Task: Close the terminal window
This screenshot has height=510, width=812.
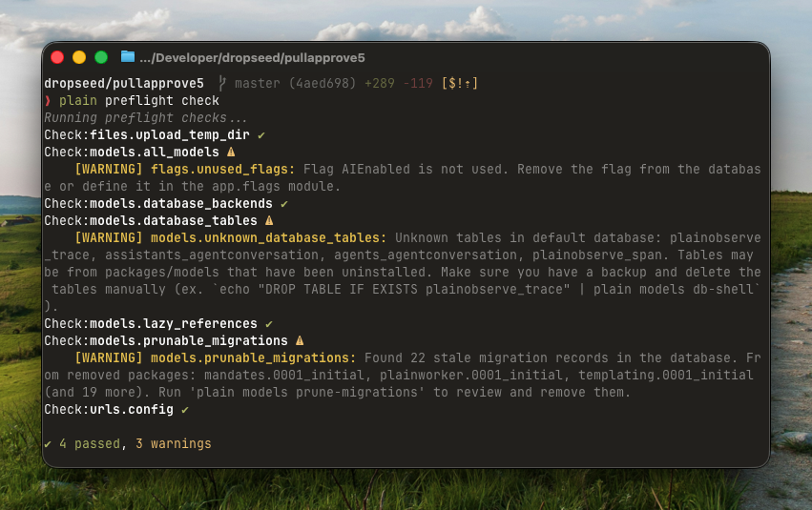Action: 58,57
